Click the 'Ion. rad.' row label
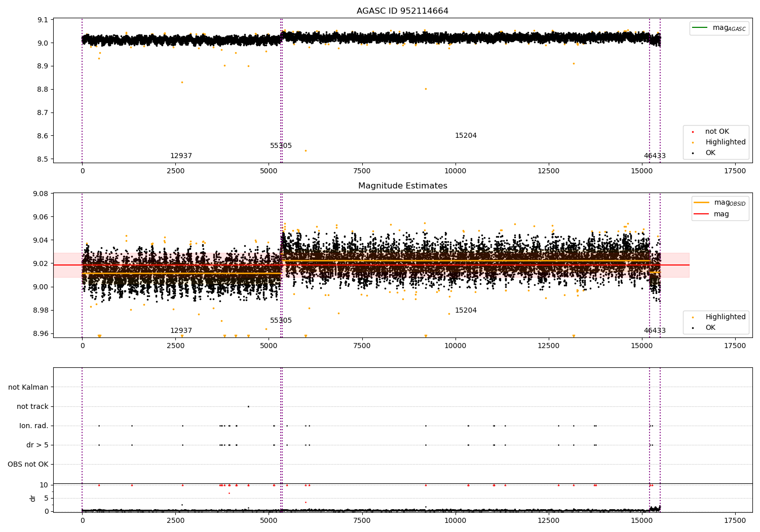 34,426
